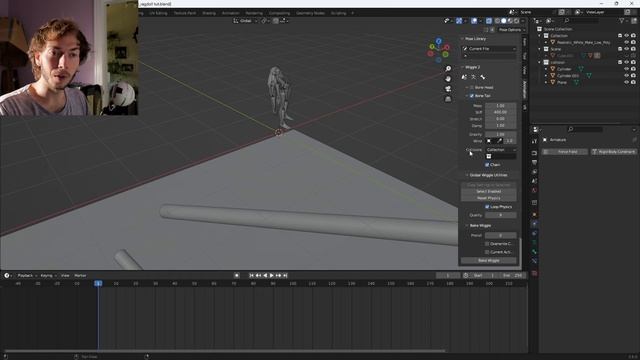Open Global transform orientation dropdown
Screen dimensions: 640x360
click(246, 20)
